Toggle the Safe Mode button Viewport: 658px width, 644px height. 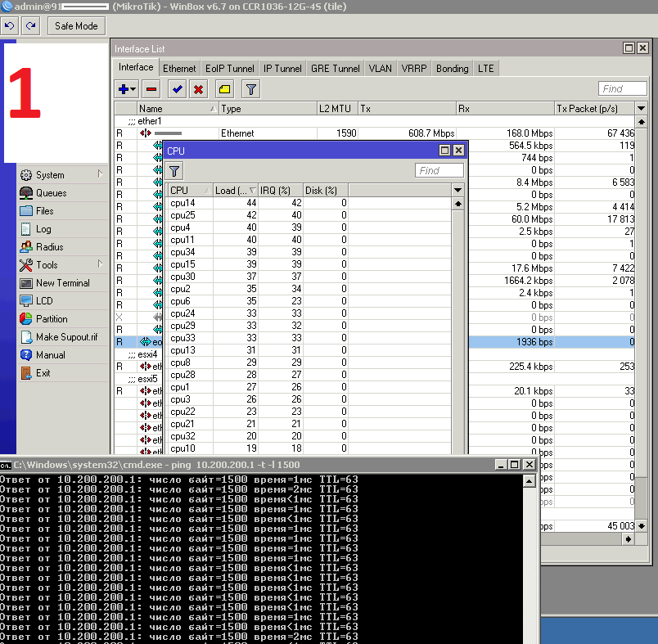pyautogui.click(x=76, y=25)
